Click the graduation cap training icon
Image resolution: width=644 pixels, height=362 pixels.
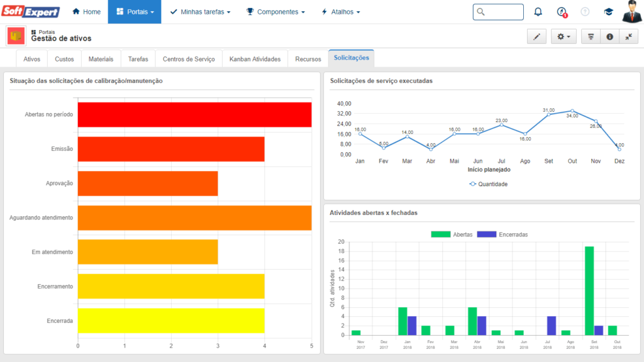(608, 12)
